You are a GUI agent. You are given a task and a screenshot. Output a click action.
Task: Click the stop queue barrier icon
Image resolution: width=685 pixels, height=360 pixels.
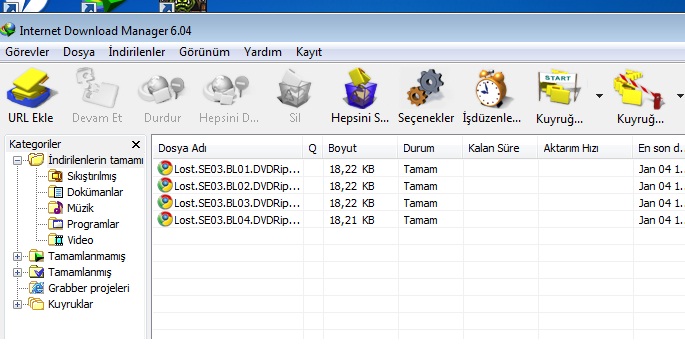[x=639, y=89]
